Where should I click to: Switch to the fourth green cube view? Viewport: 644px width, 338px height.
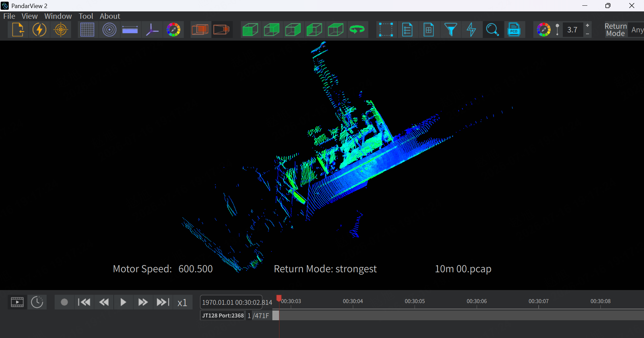pos(315,30)
